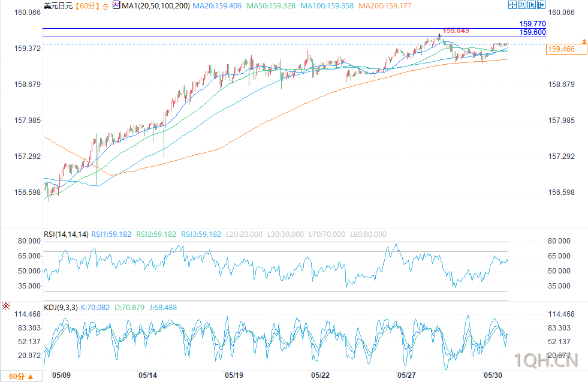Click the orange double-arrow above the 159.466 price tag
Screen dimensions: 588x382
(x=584, y=41)
